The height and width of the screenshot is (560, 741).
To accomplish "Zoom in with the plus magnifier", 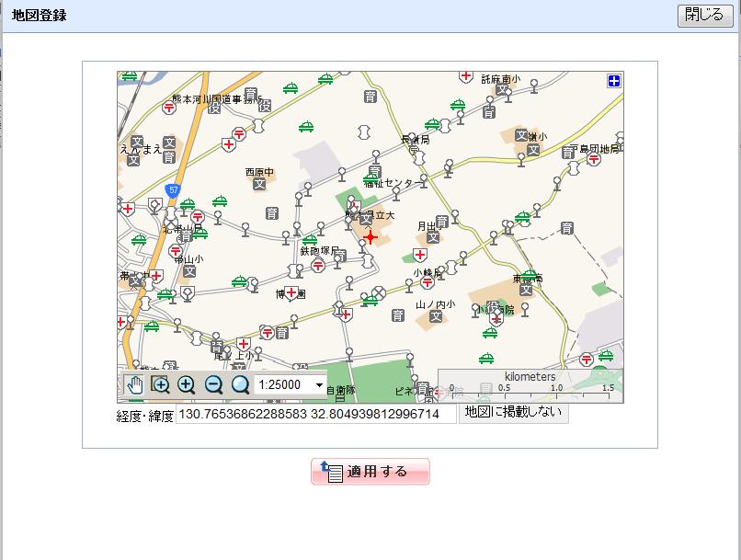I will (x=187, y=384).
